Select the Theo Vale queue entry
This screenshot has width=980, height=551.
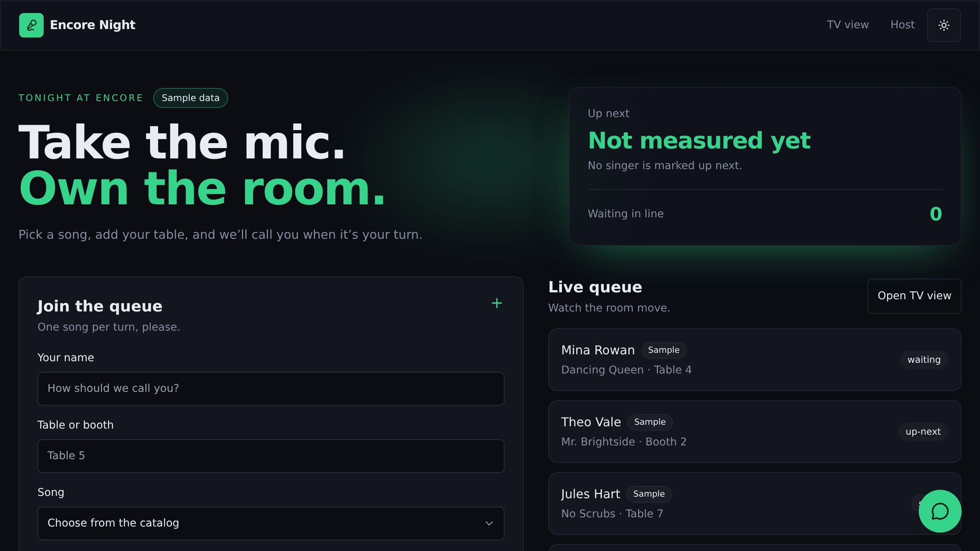[x=755, y=432]
